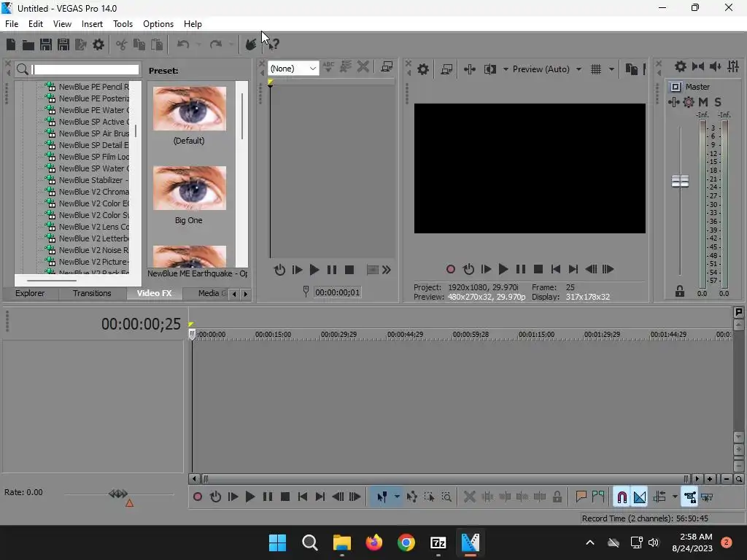The height and width of the screenshot is (560, 747).
Task: Create a new project with the New icon
Action: tap(11, 44)
